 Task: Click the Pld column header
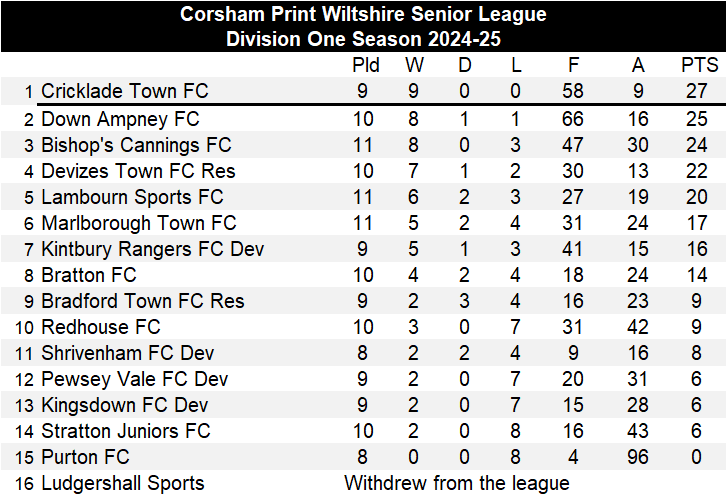pos(366,65)
